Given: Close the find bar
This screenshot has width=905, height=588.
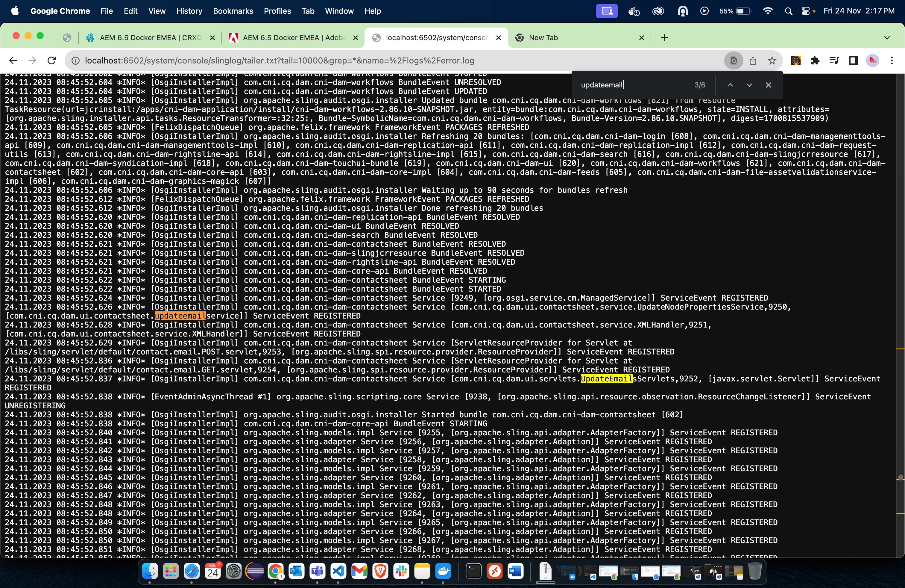Looking at the screenshot, I should (x=769, y=85).
